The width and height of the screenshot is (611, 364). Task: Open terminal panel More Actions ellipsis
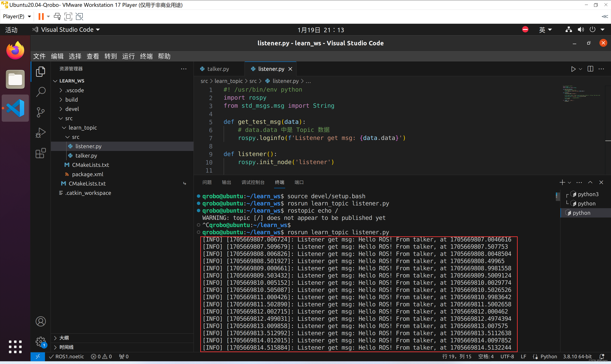point(579,182)
